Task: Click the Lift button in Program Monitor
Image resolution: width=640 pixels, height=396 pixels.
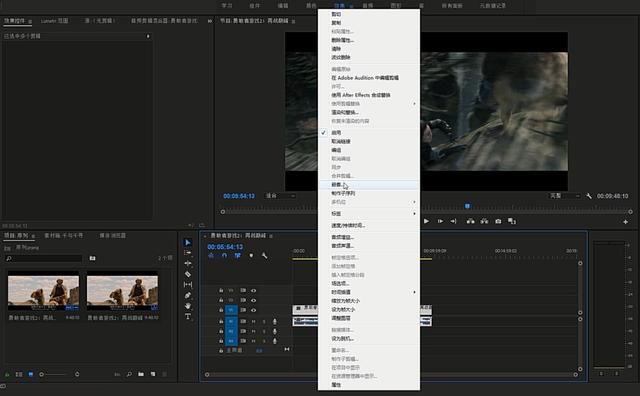Action: [470, 221]
